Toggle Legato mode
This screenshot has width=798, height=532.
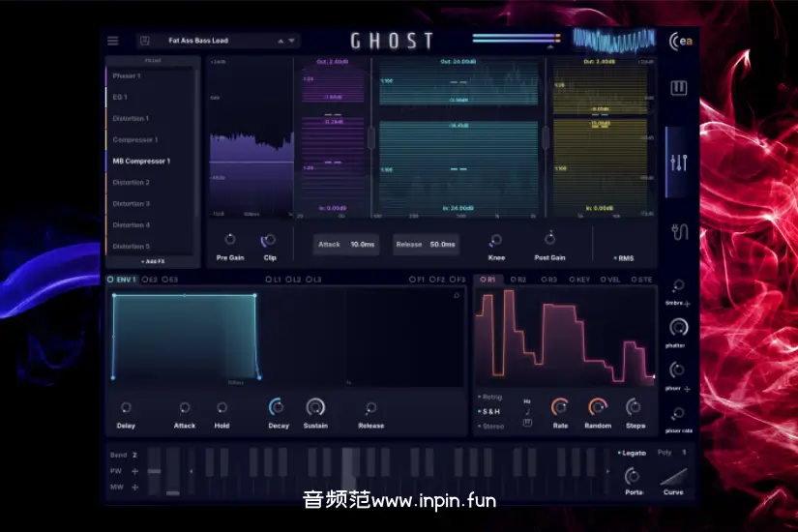point(632,453)
